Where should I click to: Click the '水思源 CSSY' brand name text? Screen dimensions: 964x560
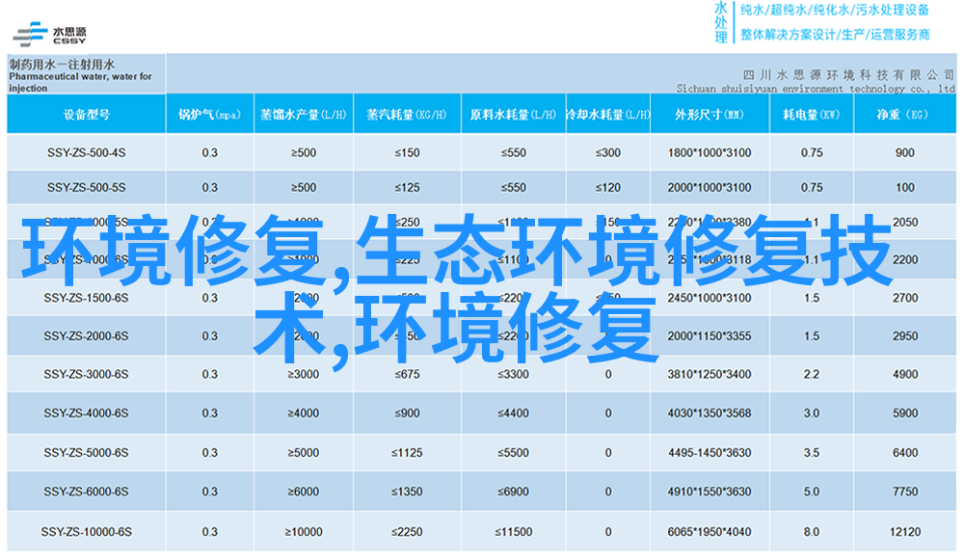pyautogui.click(x=68, y=36)
